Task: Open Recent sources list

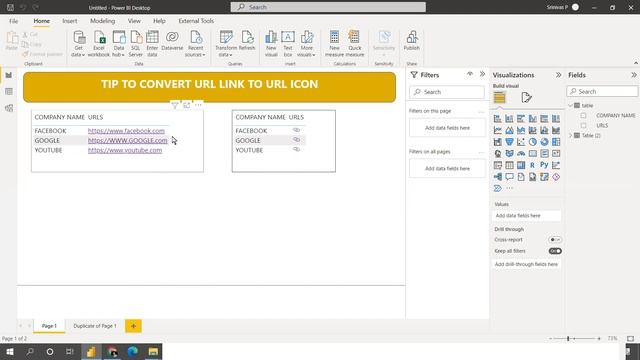Action: 195,44
